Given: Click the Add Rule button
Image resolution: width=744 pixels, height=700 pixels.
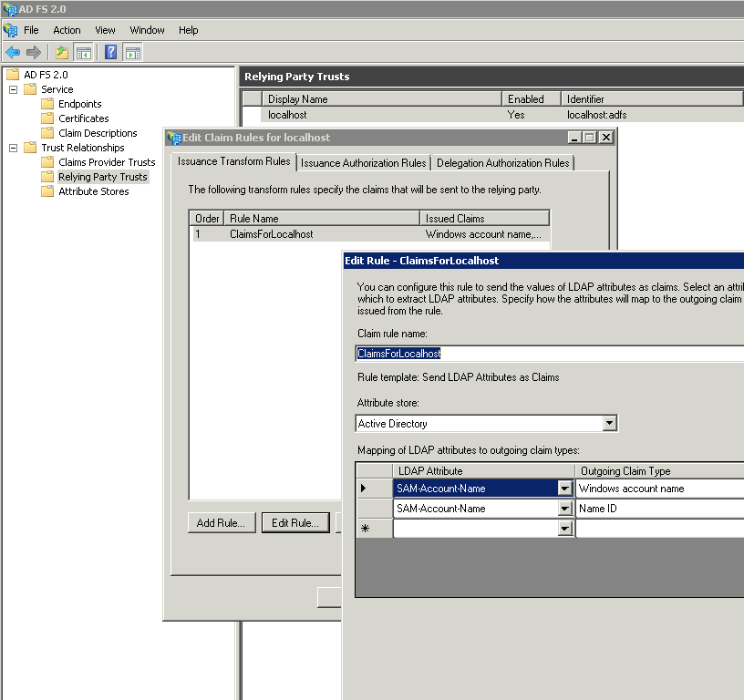Looking at the screenshot, I should [x=221, y=522].
